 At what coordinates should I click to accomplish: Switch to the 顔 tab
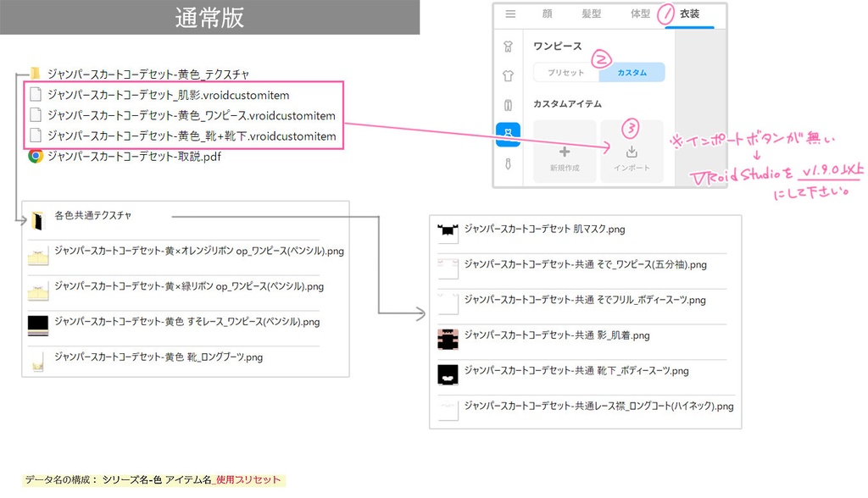(x=547, y=14)
